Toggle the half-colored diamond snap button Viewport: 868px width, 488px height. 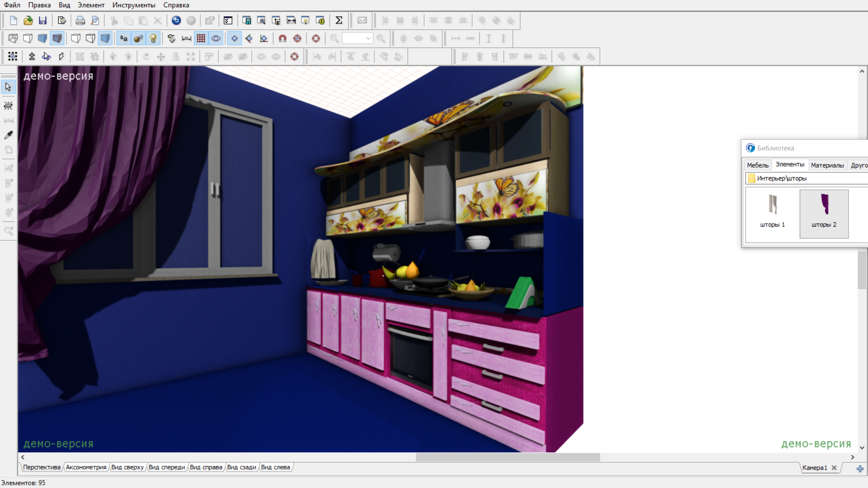(x=249, y=38)
